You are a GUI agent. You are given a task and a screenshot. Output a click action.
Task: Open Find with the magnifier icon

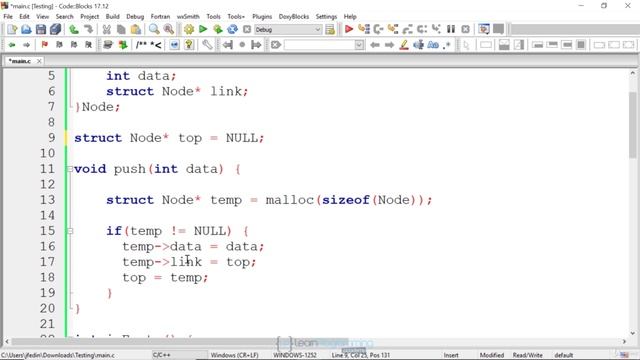[154, 29]
